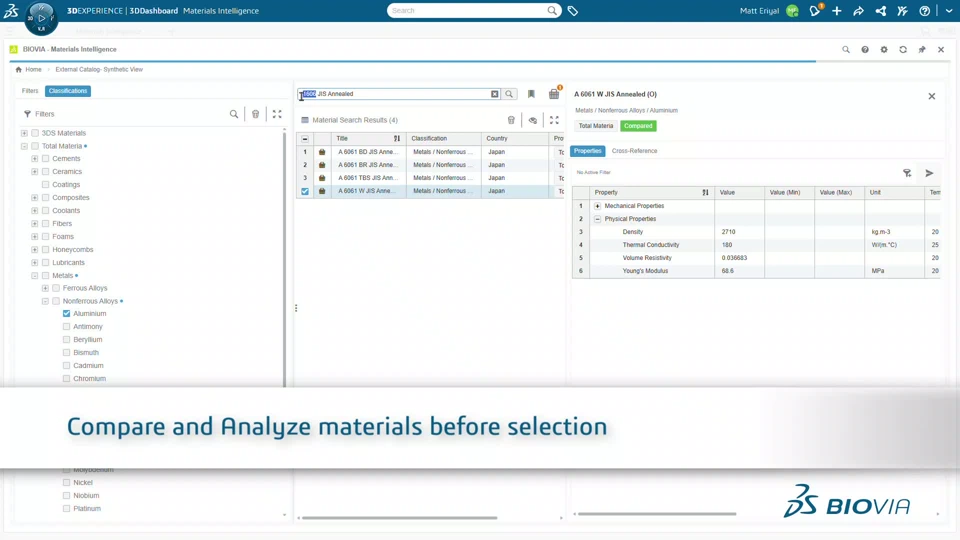The image size is (960, 540).
Task: Expand Filters panel to full screen
Action: [277, 114]
